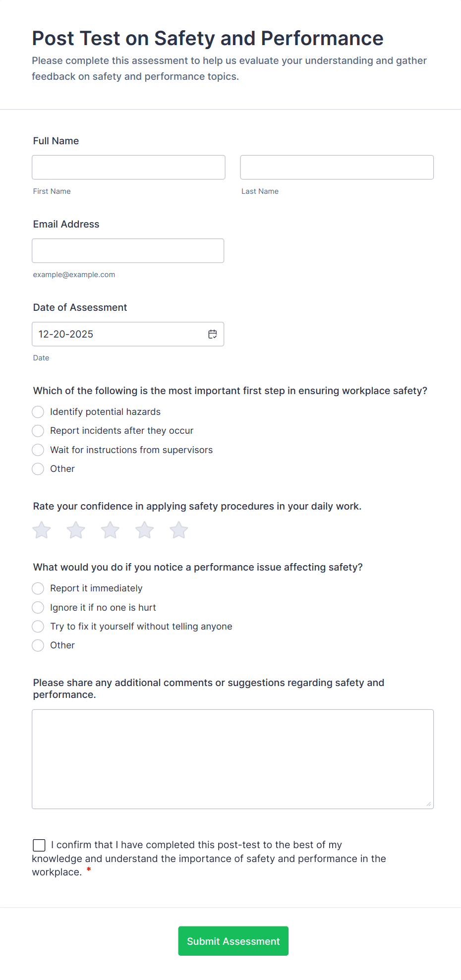Screen dimensions: 461x980
Task: Select 'Try to fix it yourself without telling anyone'
Action: pos(38,626)
